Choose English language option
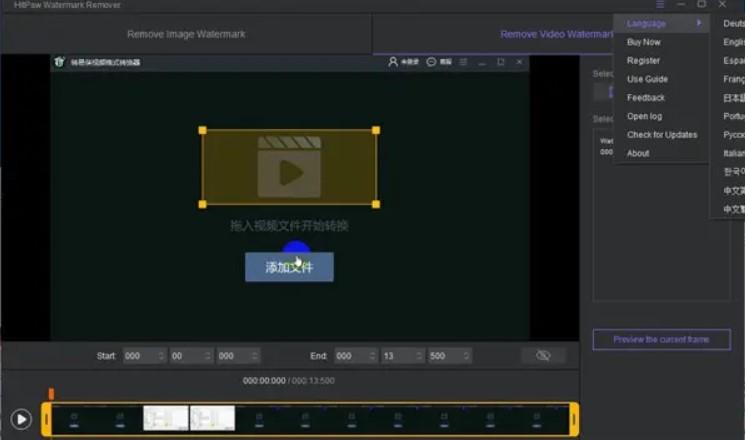 (734, 42)
